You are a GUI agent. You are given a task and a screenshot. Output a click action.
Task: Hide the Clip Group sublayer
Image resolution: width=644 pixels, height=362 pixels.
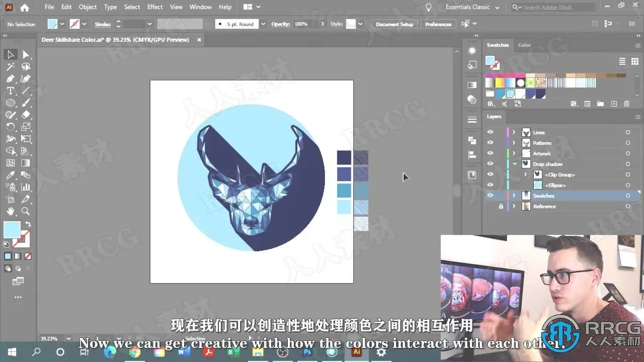[490, 174]
